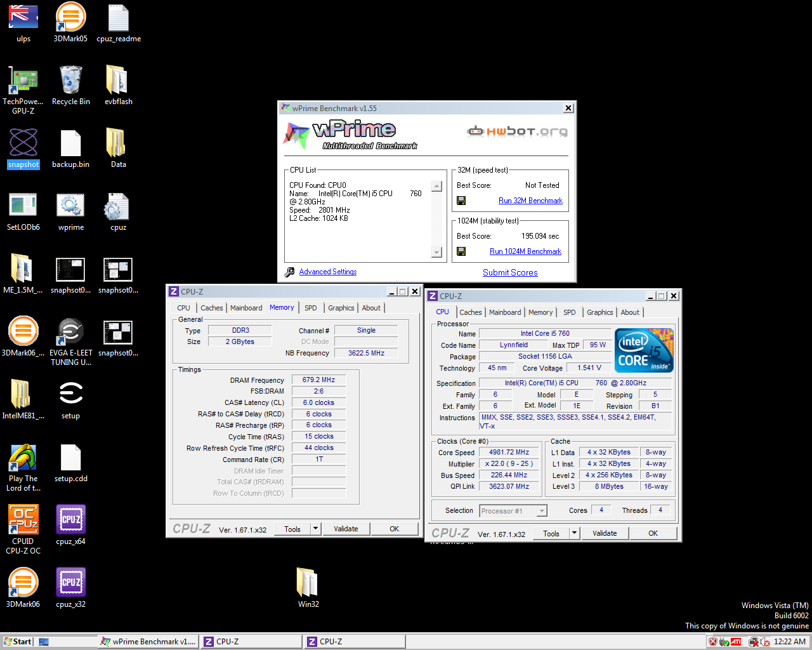Viewport: 812px width, 650px height.
Task: Click scroll down arrow in CPU List
Action: coord(436,252)
